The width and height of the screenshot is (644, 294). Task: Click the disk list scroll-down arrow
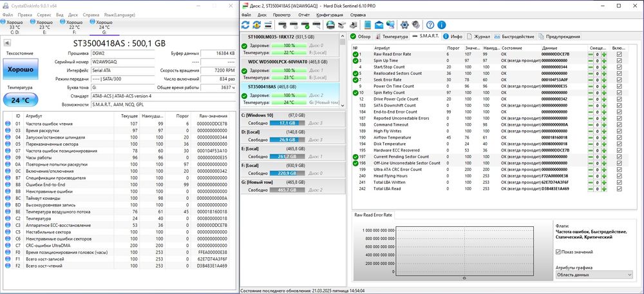pos(343,106)
